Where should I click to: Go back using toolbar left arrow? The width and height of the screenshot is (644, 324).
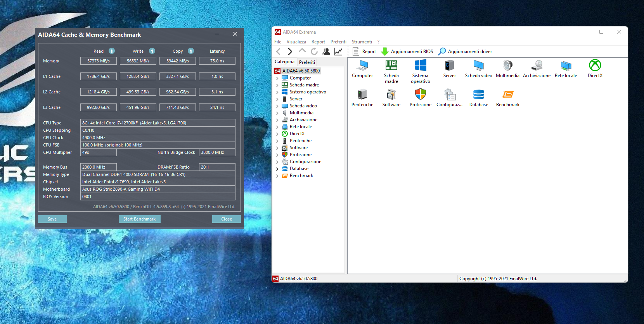[279, 52]
